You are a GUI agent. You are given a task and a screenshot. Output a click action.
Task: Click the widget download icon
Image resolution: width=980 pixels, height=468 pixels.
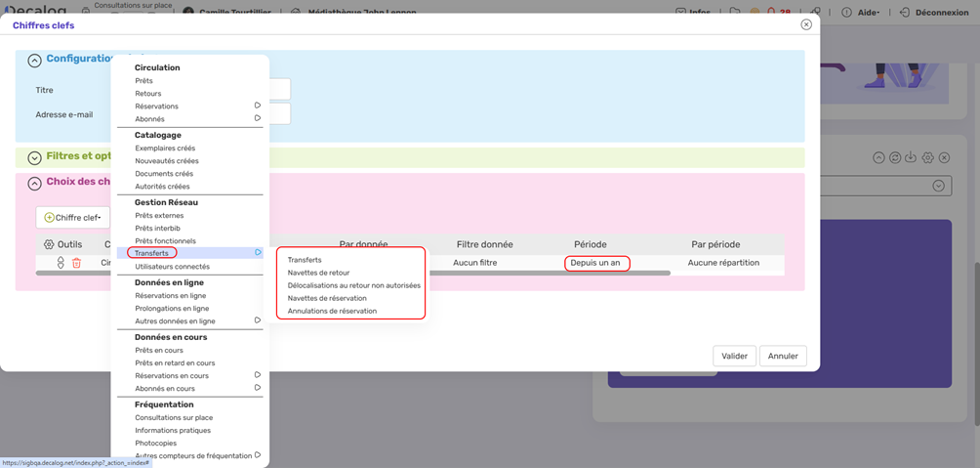910,157
